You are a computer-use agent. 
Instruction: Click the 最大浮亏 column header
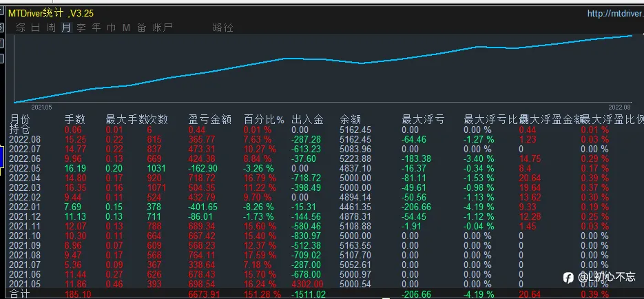(x=423, y=119)
